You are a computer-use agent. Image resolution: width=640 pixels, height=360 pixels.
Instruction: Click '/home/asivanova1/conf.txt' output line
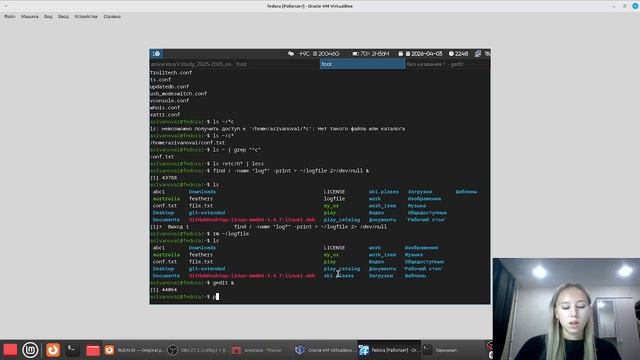187,143
